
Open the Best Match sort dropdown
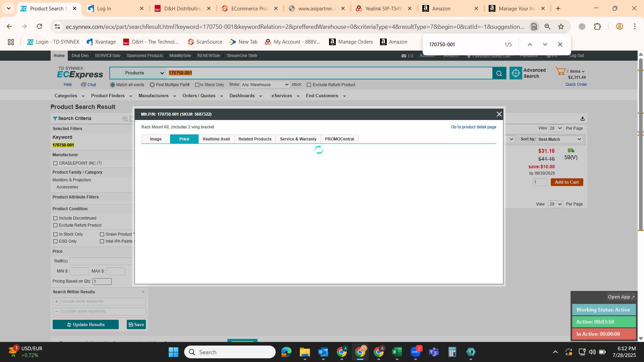point(560,139)
